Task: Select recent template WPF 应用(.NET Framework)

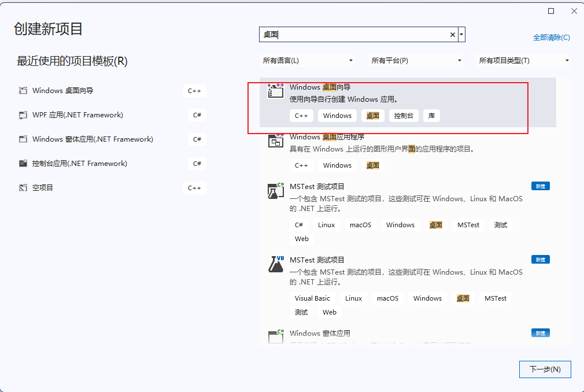Action: 77,115
